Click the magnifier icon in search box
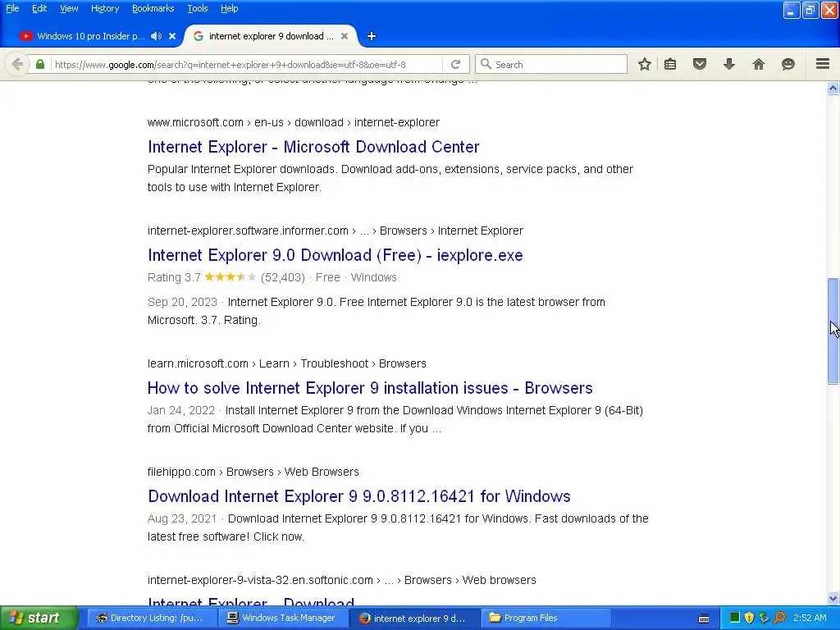This screenshot has width=840, height=630. click(486, 64)
